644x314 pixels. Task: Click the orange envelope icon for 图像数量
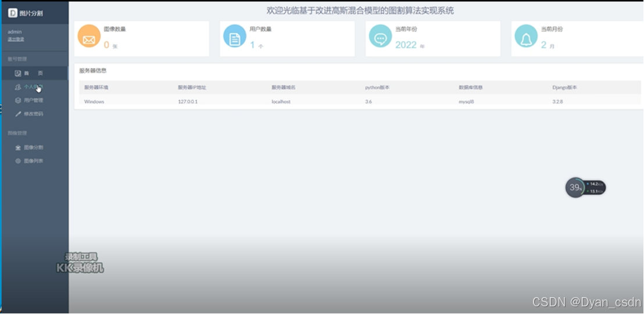click(x=89, y=36)
